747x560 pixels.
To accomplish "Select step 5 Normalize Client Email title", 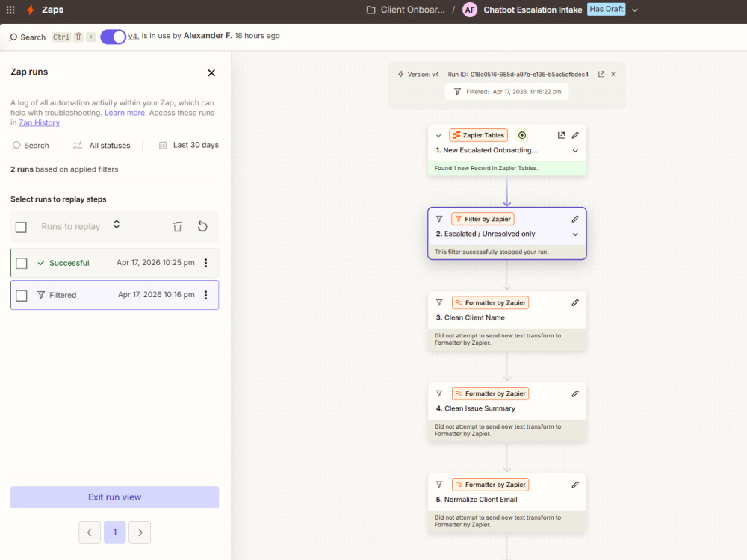I will tap(477, 500).
